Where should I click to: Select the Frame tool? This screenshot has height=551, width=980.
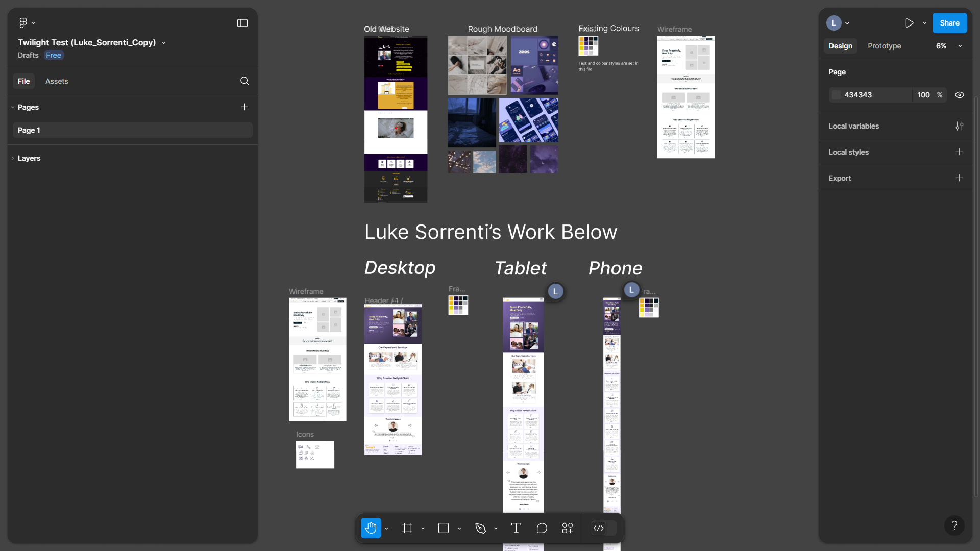407,528
